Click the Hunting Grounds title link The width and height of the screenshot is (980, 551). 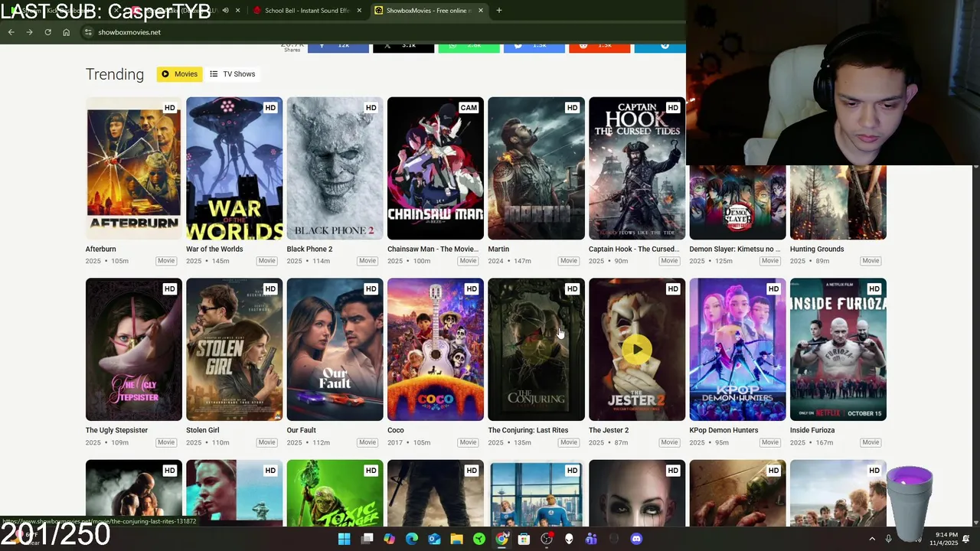click(817, 249)
